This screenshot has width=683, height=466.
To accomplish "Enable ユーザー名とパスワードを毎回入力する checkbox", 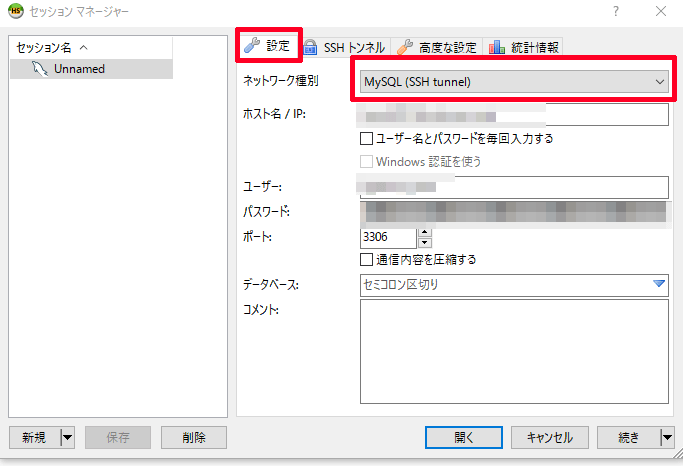I will tap(366, 139).
